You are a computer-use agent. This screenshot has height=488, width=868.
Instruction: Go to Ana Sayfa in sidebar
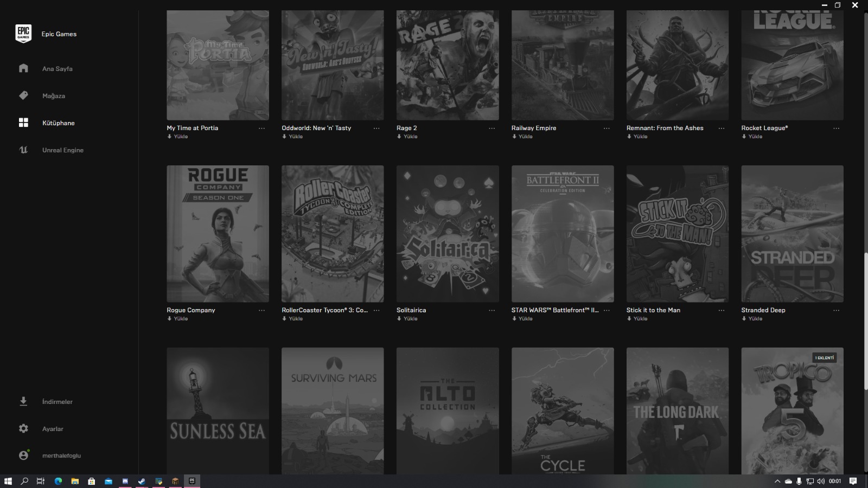point(58,69)
